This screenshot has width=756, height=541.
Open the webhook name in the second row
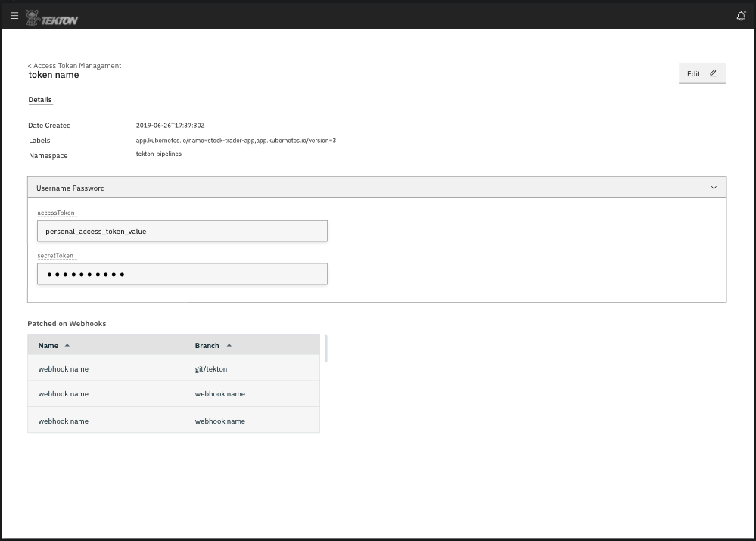tap(63, 393)
